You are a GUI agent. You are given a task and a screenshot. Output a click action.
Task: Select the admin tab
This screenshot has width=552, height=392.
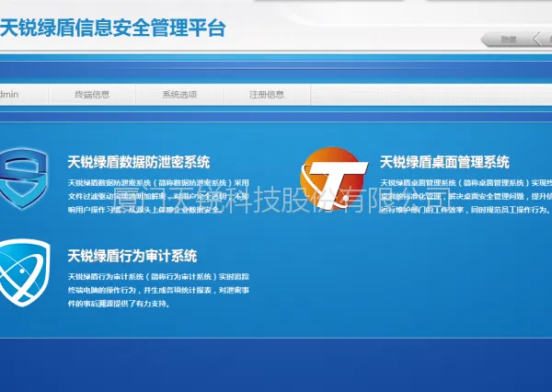[x=24, y=95]
